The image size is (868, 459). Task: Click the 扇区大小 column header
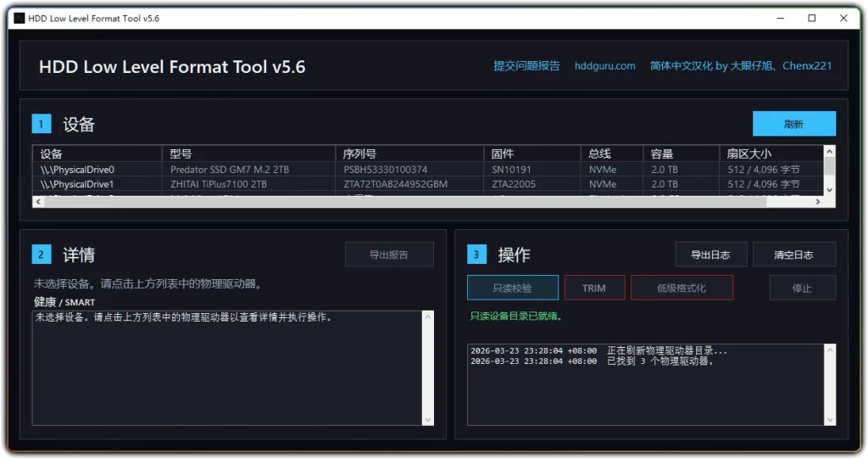(x=771, y=154)
